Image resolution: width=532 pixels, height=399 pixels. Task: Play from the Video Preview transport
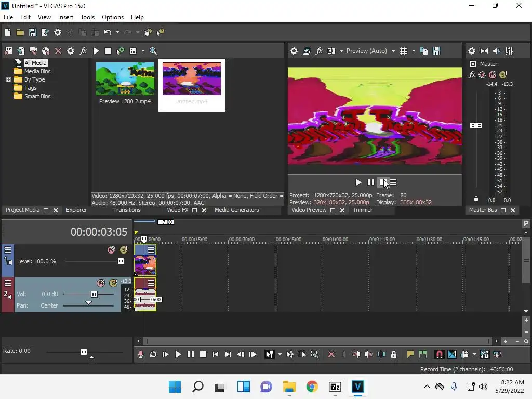(358, 182)
